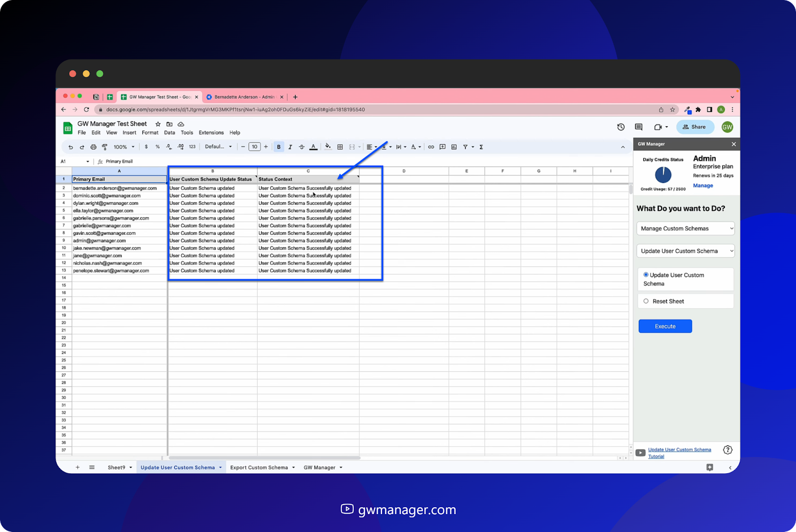
Task: Open the GW account avatar
Action: coord(727,127)
